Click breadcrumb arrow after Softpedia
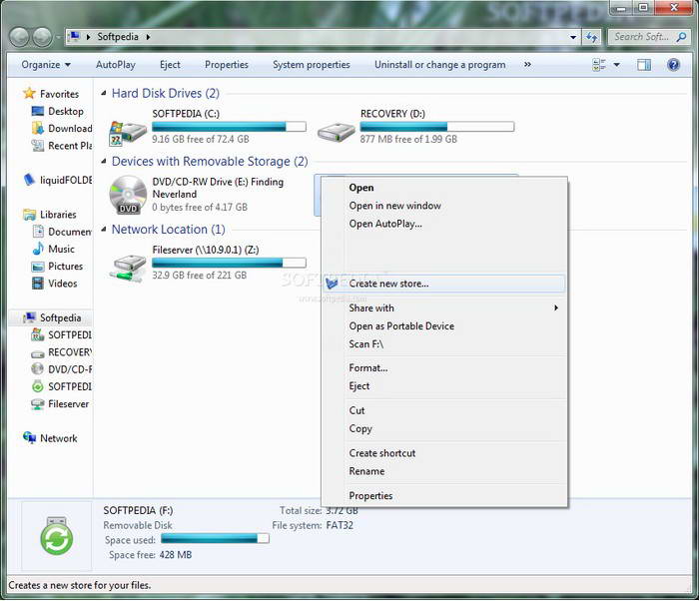Screen dimensions: 700x601 pyautogui.click(x=148, y=37)
